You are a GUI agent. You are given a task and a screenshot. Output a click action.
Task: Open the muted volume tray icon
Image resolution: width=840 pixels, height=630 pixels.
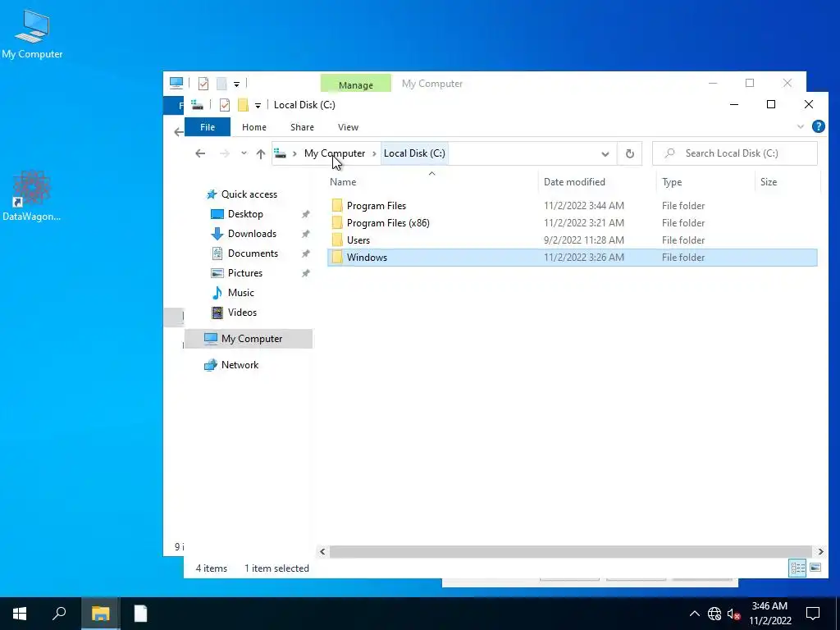(x=733, y=614)
